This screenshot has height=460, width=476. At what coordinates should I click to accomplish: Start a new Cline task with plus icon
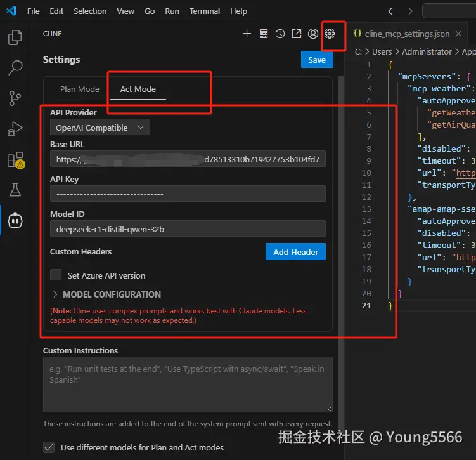coord(247,34)
